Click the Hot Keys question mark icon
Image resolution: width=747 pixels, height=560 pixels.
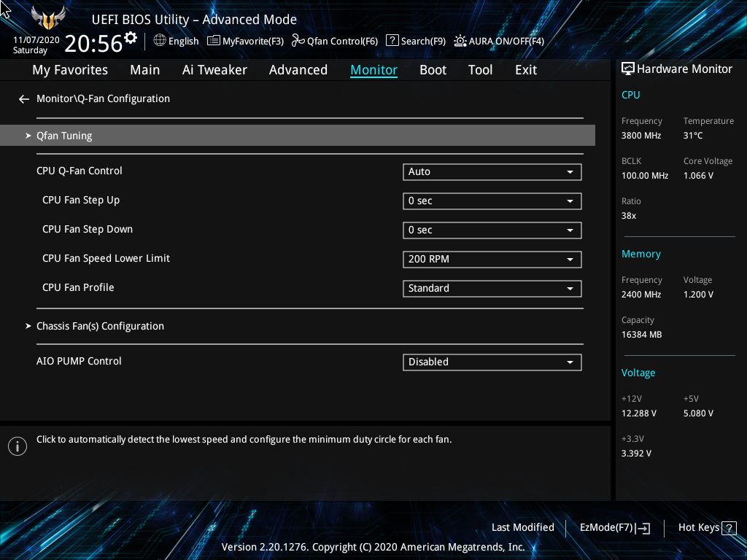pyautogui.click(x=729, y=528)
